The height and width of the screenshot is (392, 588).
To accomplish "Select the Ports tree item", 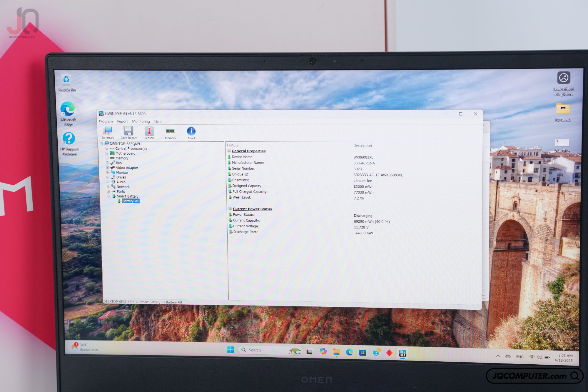I will tap(121, 191).
